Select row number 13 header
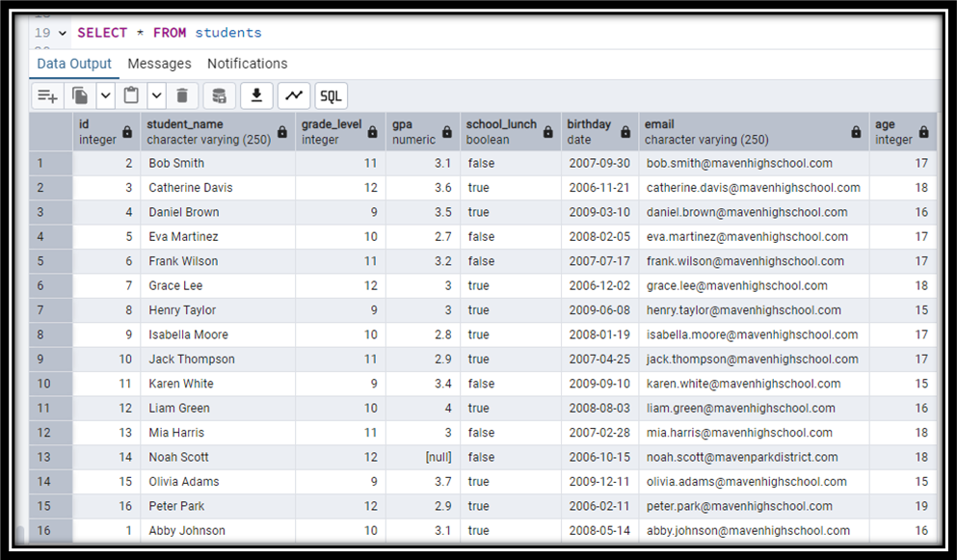 click(x=51, y=457)
